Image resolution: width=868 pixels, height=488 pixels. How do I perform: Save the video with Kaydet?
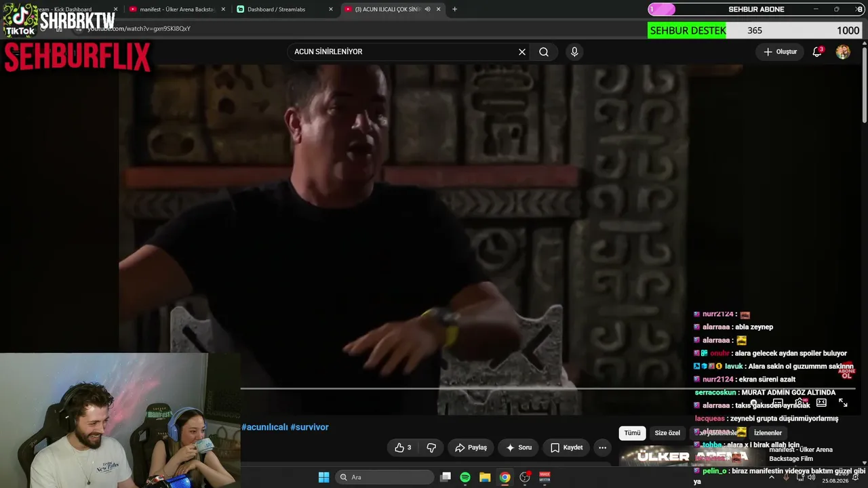point(566,447)
